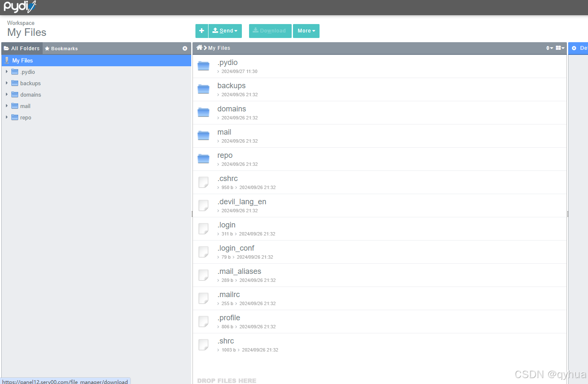Expand the repo tree node arrow
This screenshot has width=588, height=384.
(7, 117)
